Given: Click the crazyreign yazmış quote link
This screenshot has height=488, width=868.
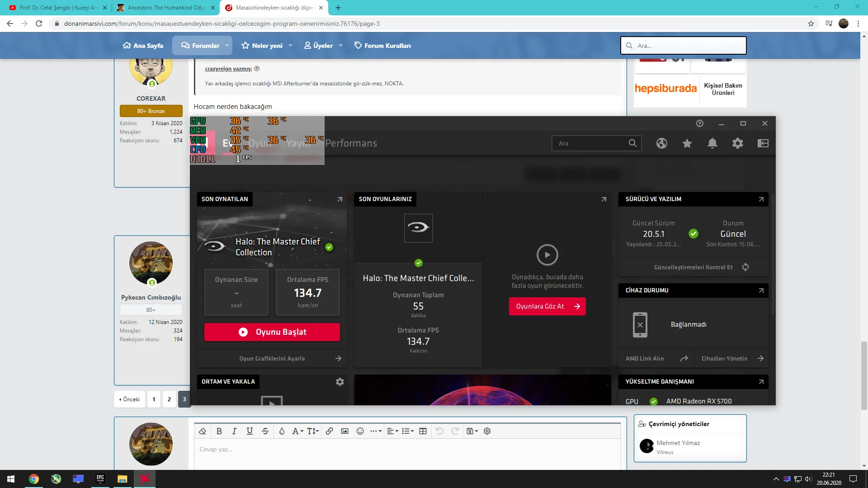Looking at the screenshot, I should pyautogui.click(x=228, y=69).
